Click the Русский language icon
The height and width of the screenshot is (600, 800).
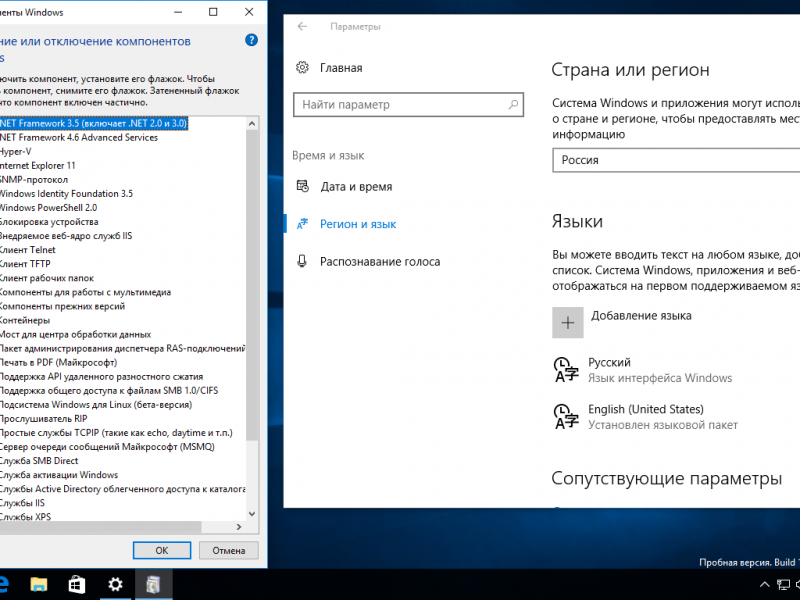coord(566,370)
